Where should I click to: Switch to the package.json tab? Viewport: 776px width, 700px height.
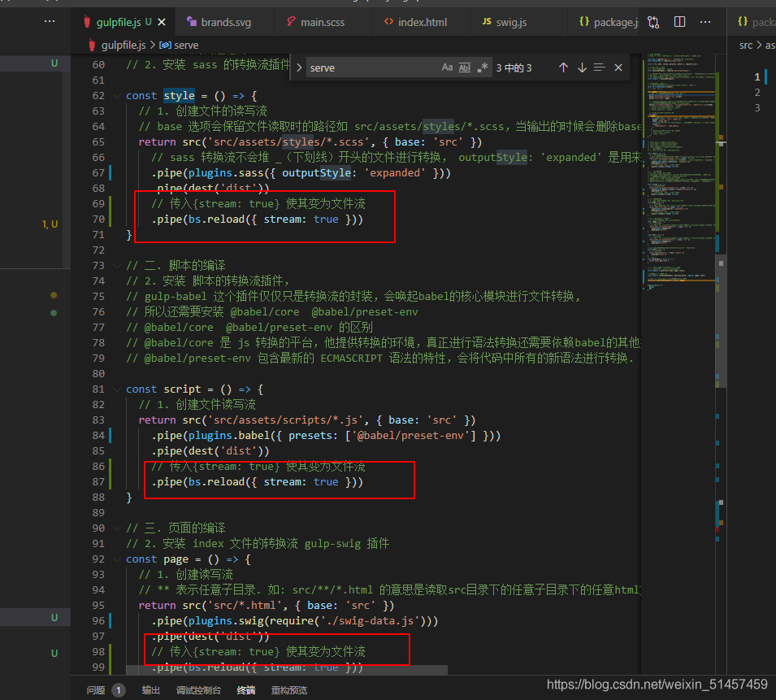(609, 22)
